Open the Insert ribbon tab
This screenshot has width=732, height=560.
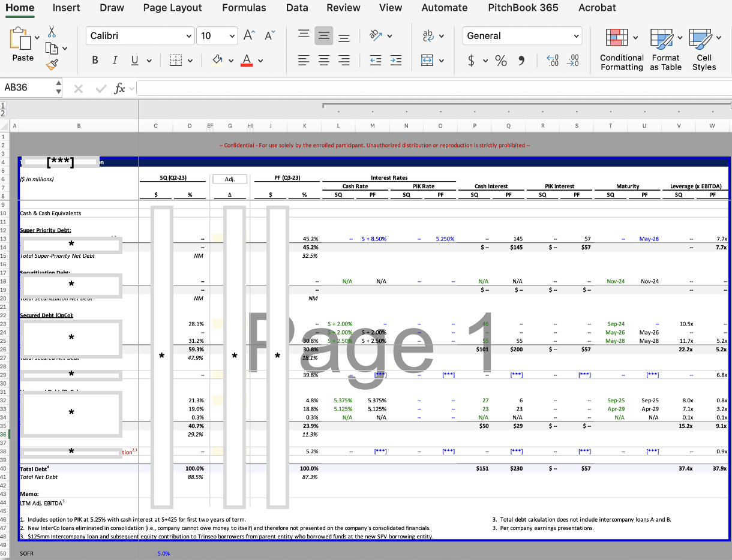(67, 8)
